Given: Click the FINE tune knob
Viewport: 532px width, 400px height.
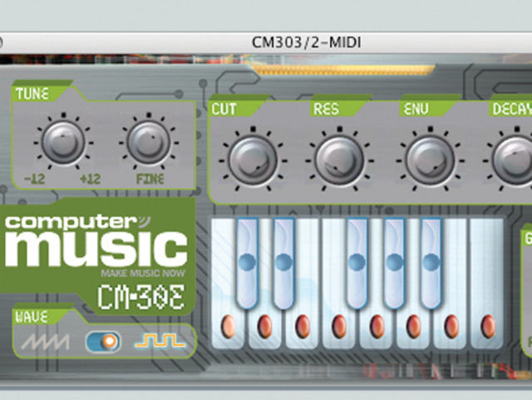Looking at the screenshot, I should [148, 142].
